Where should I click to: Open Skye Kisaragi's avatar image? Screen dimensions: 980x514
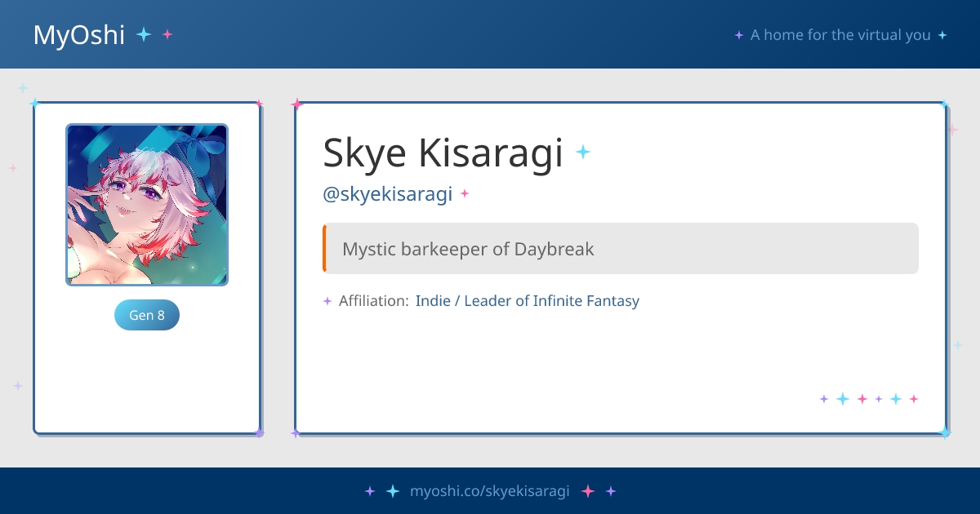pos(147,205)
